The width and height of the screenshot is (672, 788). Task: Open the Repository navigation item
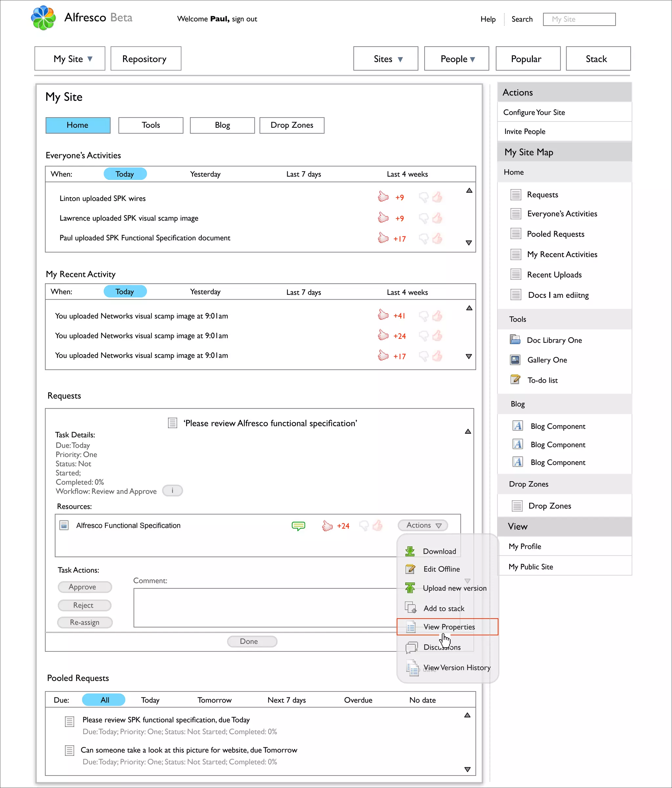pyautogui.click(x=146, y=58)
